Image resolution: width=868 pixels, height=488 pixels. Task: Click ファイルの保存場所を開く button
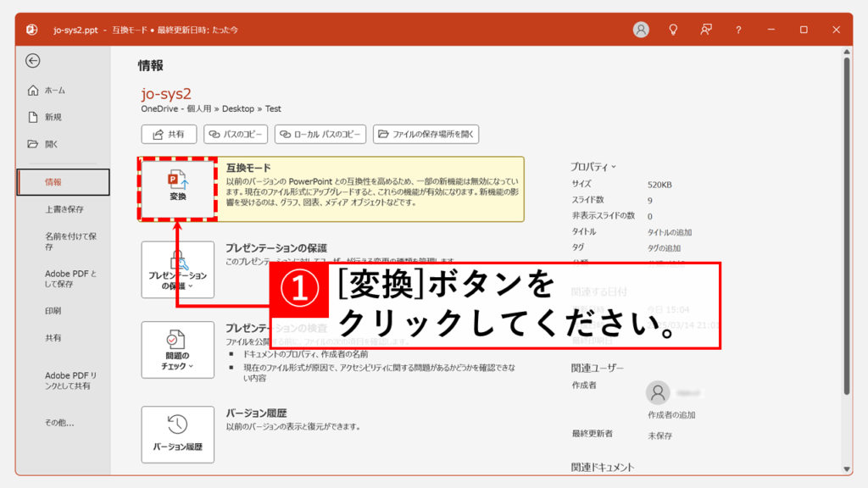point(426,134)
